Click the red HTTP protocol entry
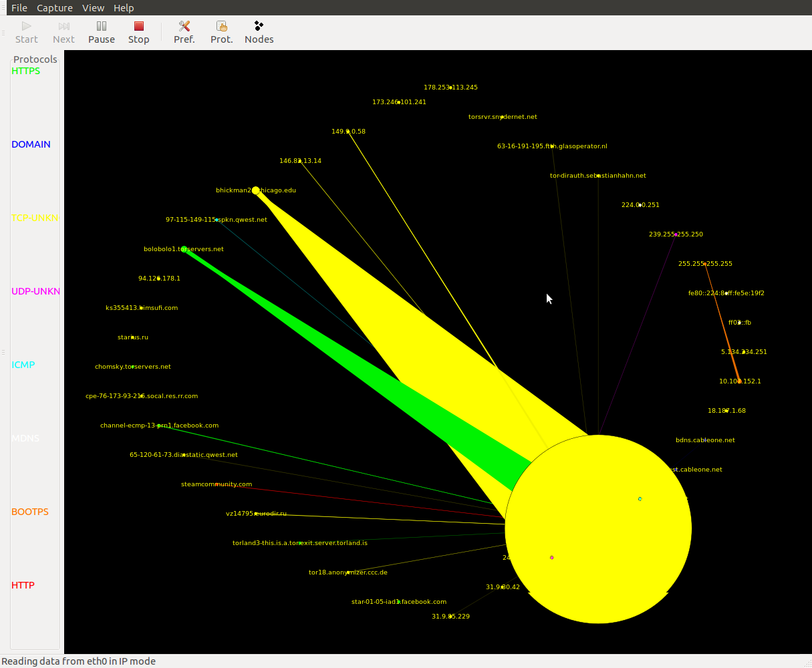 click(23, 585)
